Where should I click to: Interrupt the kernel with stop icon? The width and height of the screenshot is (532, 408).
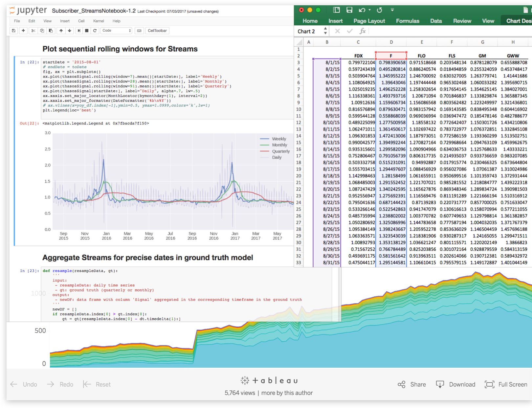point(87,31)
